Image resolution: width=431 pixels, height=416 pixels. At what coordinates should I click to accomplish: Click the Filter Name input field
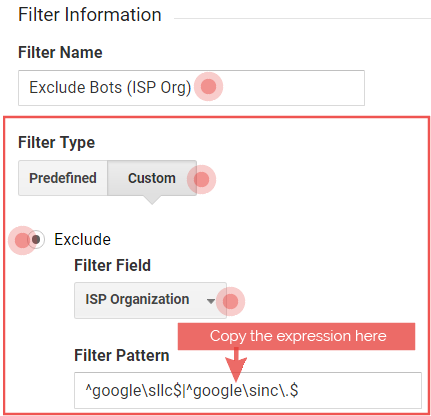[x=191, y=88]
